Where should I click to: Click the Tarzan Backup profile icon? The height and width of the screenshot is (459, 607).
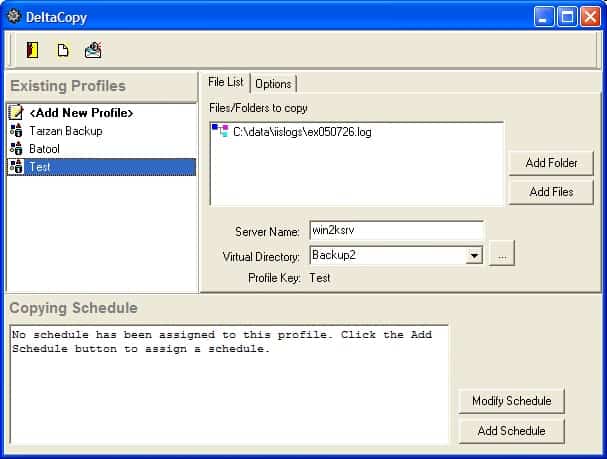tap(16, 131)
